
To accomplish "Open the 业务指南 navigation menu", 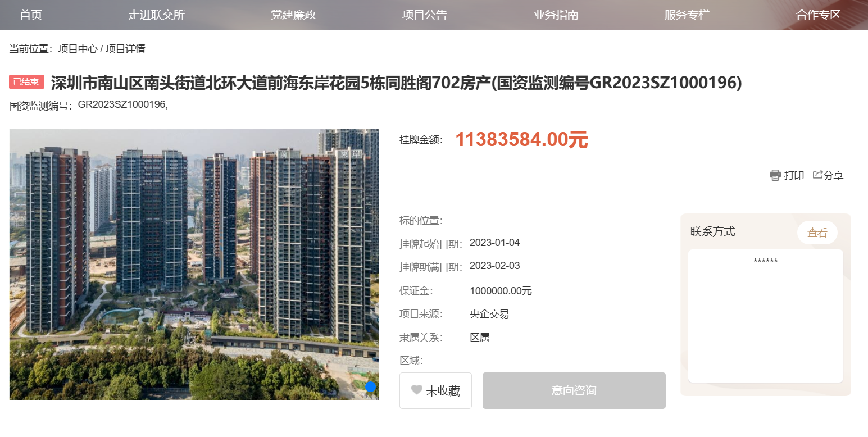I will tap(556, 15).
